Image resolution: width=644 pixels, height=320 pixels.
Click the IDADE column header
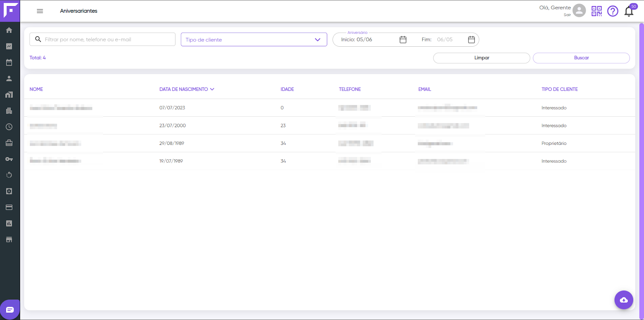287,89
